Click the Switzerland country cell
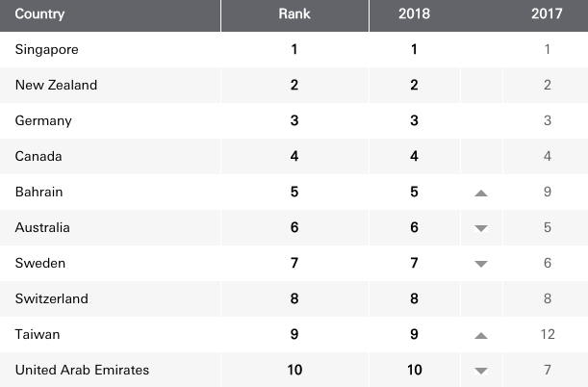This screenshot has width=588, height=387. pos(51,298)
